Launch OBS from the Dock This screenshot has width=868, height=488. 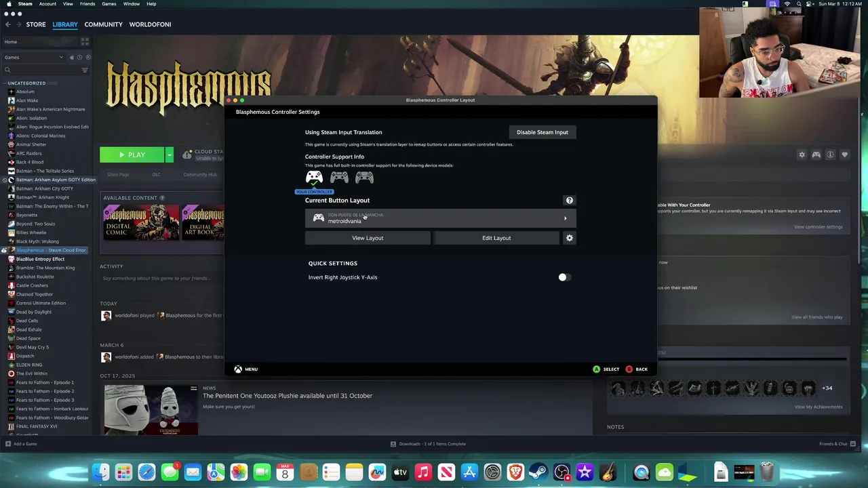pos(561,472)
